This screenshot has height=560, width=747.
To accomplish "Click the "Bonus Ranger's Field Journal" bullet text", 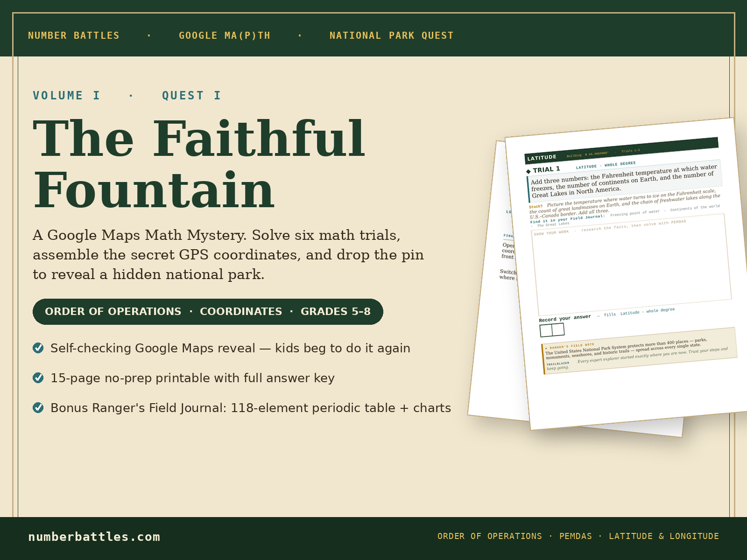I will click(251, 408).
